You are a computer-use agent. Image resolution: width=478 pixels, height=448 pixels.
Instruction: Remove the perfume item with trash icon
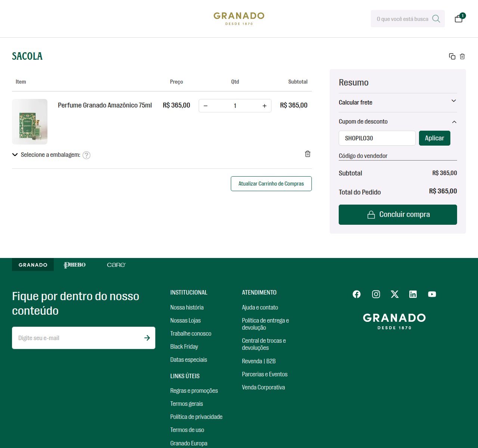coord(308,154)
